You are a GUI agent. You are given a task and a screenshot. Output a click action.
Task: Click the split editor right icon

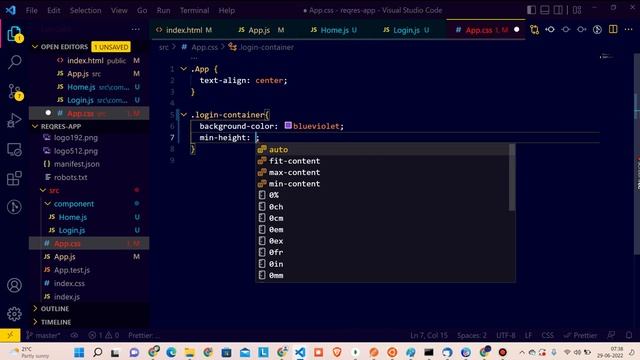613,29
